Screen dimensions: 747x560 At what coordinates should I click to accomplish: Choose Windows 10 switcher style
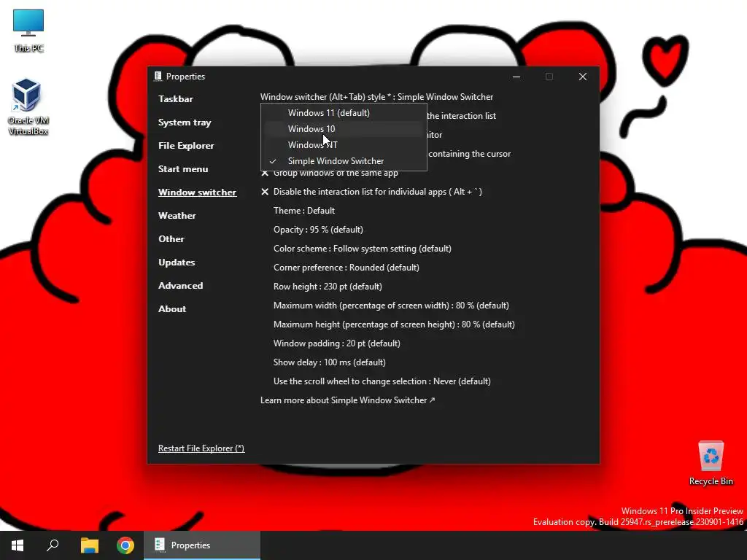[x=344, y=128]
